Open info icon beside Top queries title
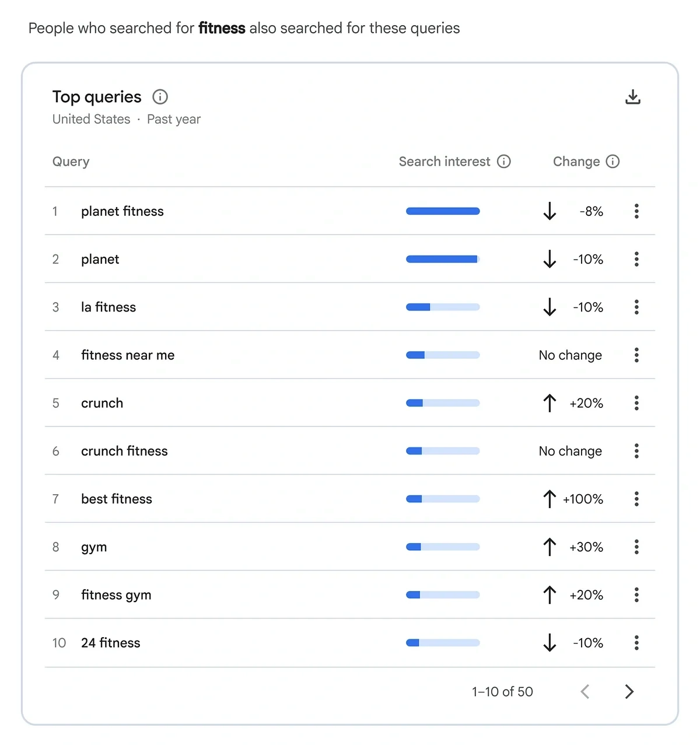 click(x=160, y=97)
